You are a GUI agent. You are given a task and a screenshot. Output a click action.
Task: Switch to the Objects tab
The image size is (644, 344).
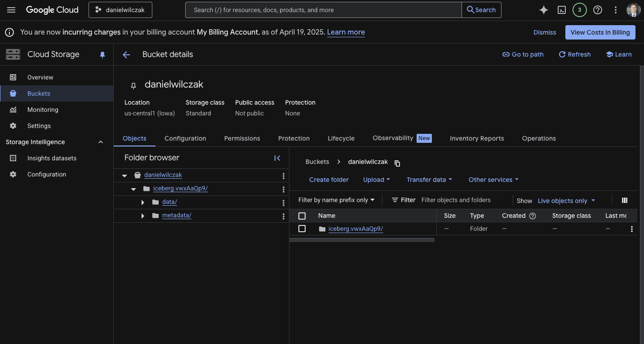(134, 138)
